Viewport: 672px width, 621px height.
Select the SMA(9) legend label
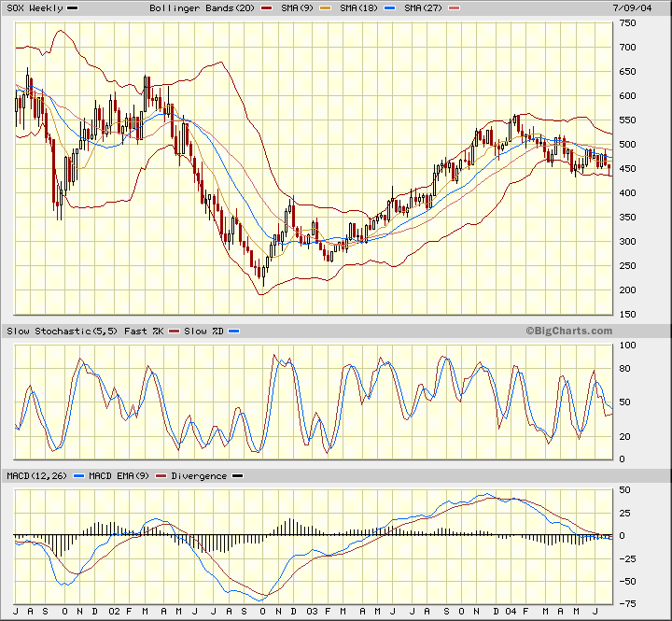(x=298, y=8)
